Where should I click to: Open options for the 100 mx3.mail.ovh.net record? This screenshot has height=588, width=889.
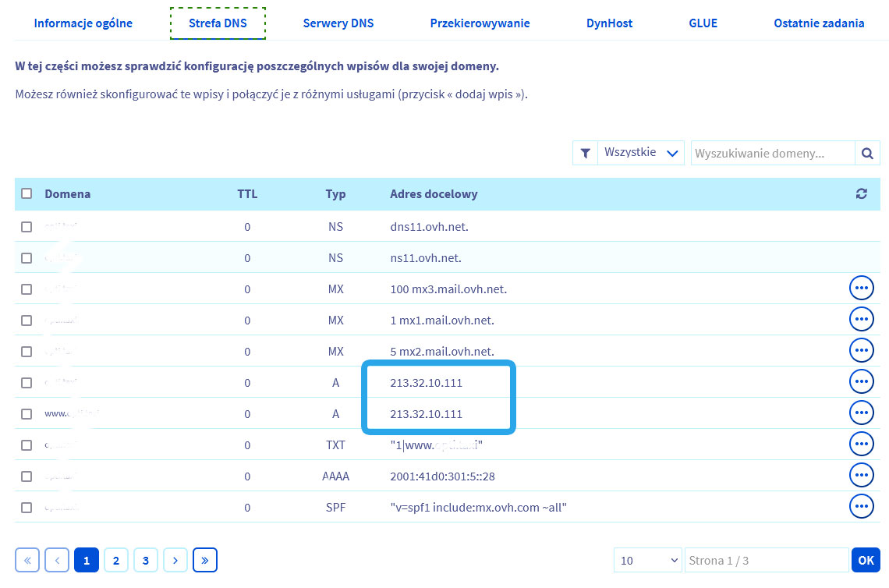(x=861, y=287)
